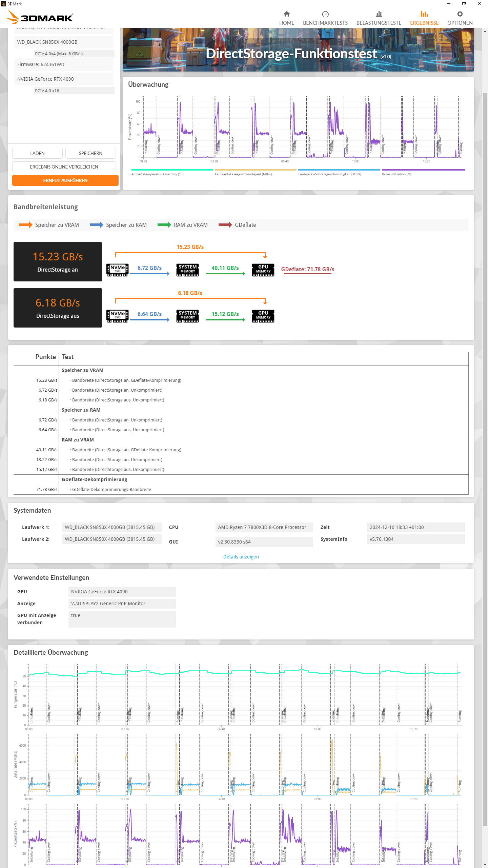
Task: Click the LADEN button
Action: (x=37, y=153)
